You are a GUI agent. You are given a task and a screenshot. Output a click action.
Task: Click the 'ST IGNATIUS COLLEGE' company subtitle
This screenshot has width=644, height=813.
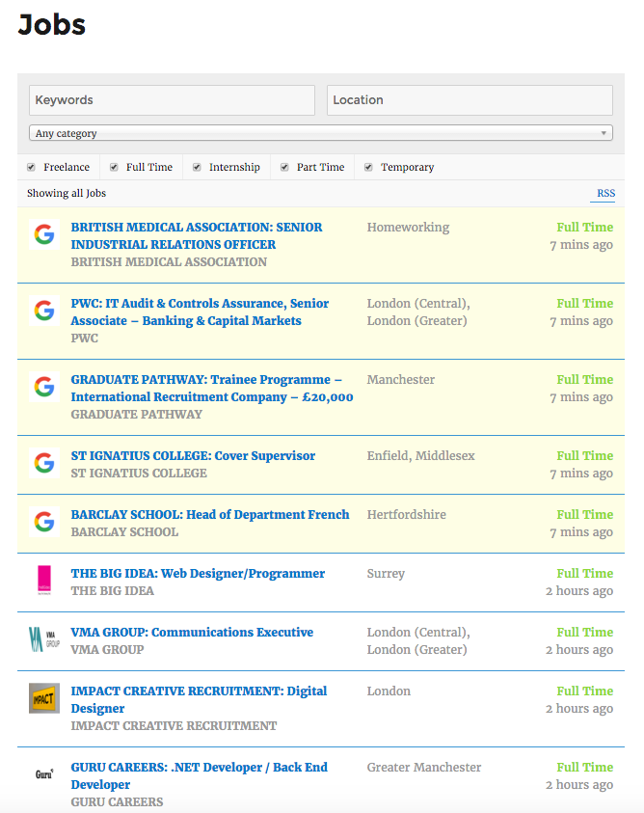pyautogui.click(x=139, y=473)
